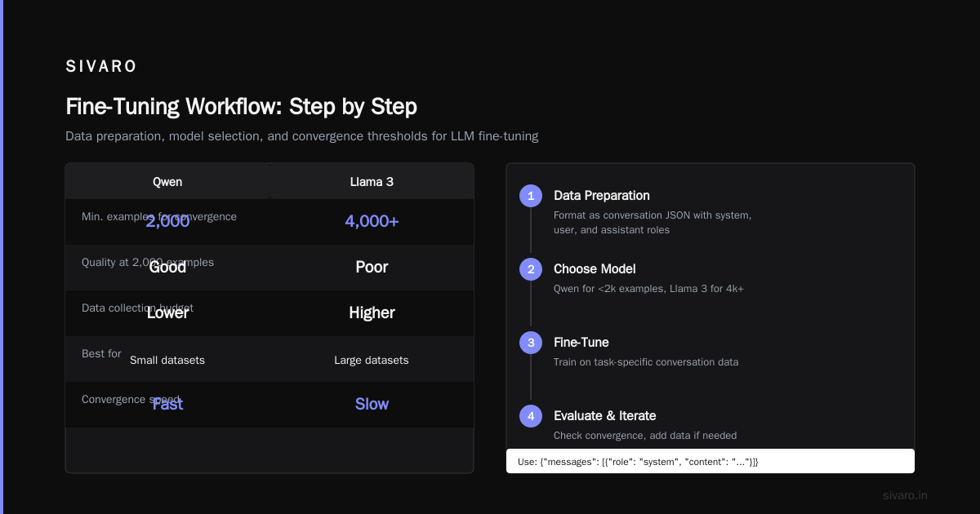Click the 2,000 value under Qwen
The image size is (980, 514).
click(167, 221)
